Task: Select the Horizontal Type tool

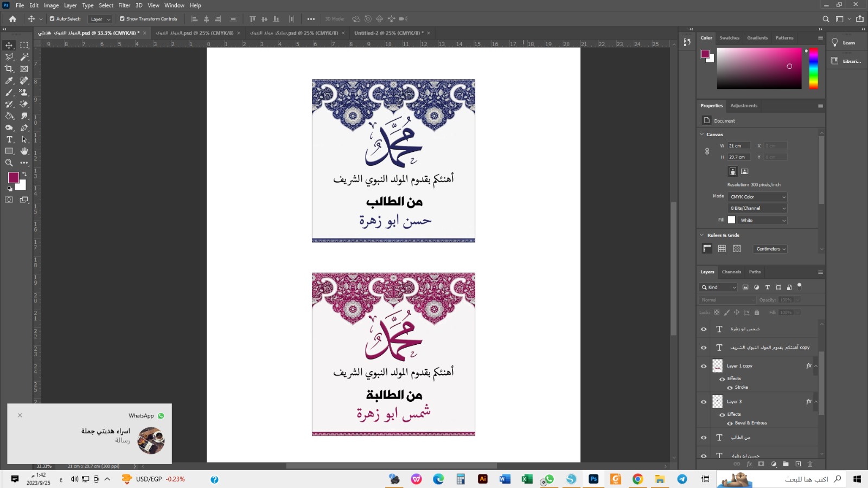Action: click(9, 139)
